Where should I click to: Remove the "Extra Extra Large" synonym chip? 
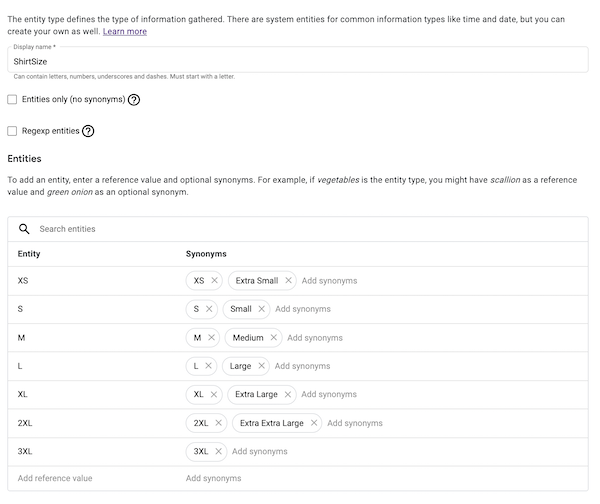[x=314, y=423]
